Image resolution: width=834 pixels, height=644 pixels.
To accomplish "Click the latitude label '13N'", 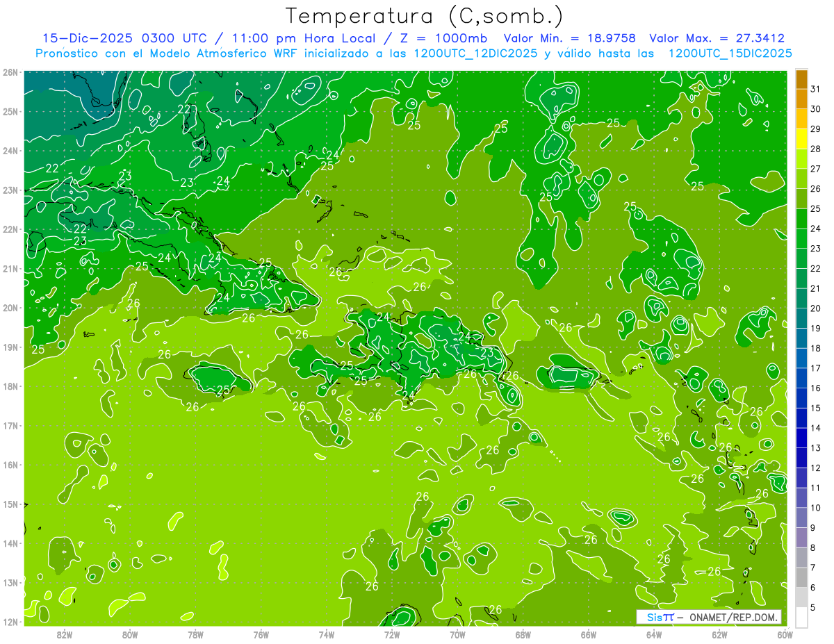I will (10, 582).
